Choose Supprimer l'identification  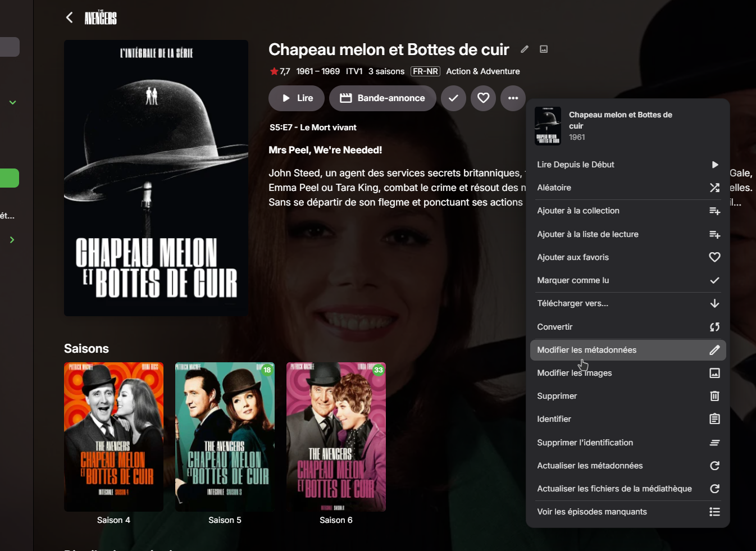[628, 443]
